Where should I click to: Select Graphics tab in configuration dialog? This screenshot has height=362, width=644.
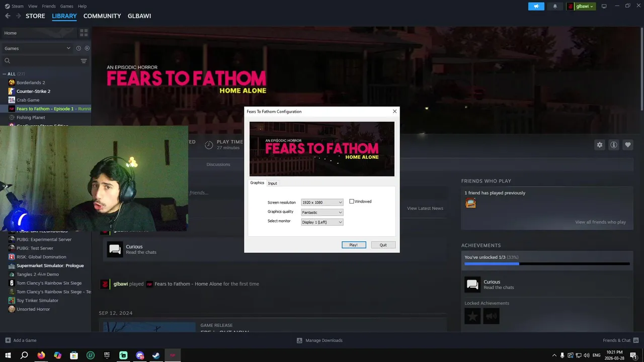tap(257, 183)
